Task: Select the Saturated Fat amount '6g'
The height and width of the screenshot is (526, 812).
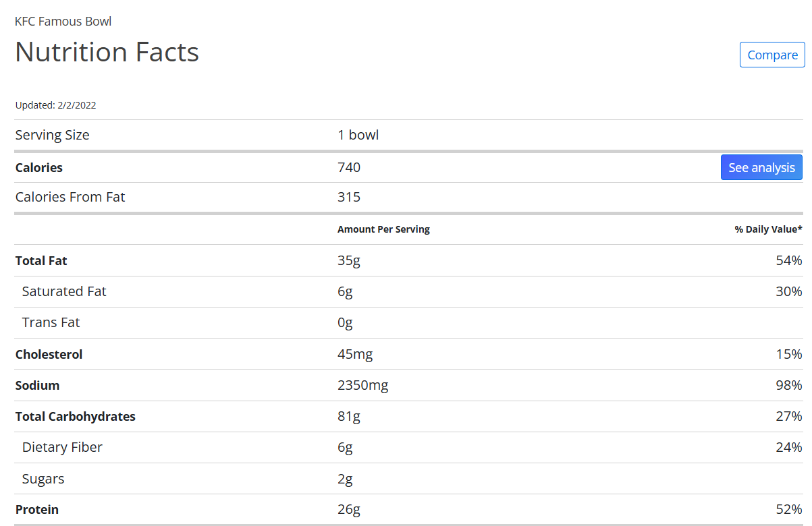Action: [x=345, y=291]
